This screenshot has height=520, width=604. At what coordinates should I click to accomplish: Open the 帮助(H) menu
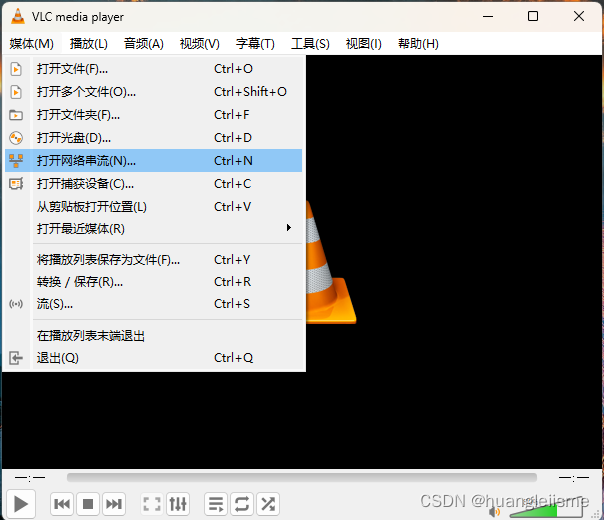(x=418, y=44)
